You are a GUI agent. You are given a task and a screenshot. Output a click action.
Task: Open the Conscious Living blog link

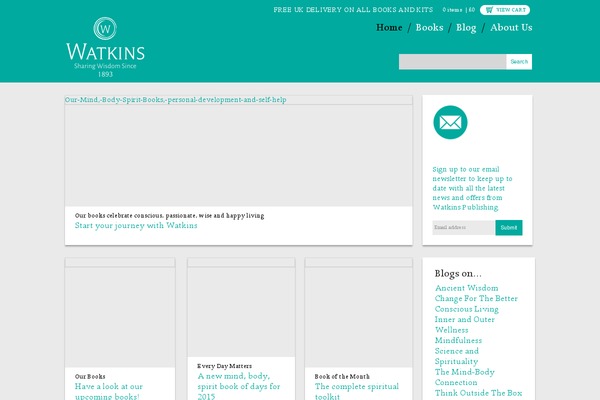point(466,309)
